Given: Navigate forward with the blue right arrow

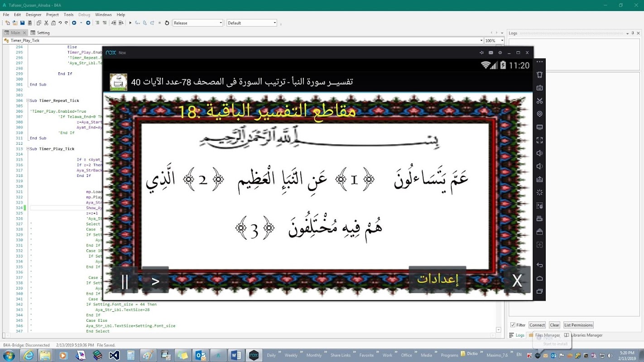Looking at the screenshot, I should pos(88,23).
